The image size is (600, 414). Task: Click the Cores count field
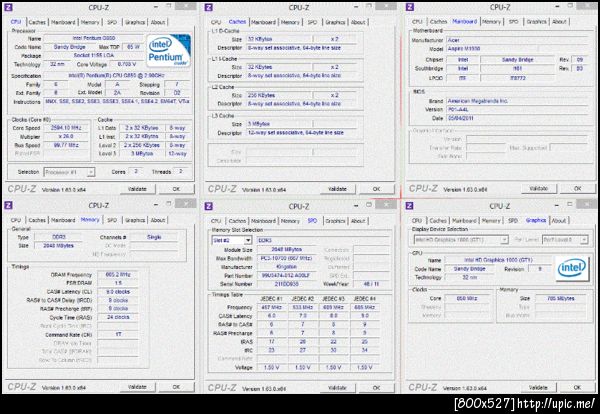136,171
